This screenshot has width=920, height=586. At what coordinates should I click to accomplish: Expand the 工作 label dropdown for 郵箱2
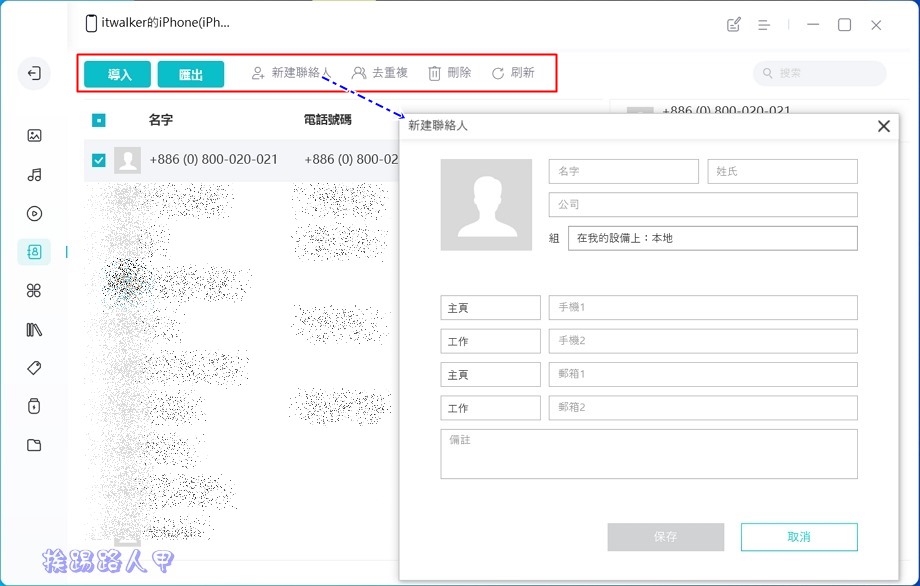(x=490, y=408)
